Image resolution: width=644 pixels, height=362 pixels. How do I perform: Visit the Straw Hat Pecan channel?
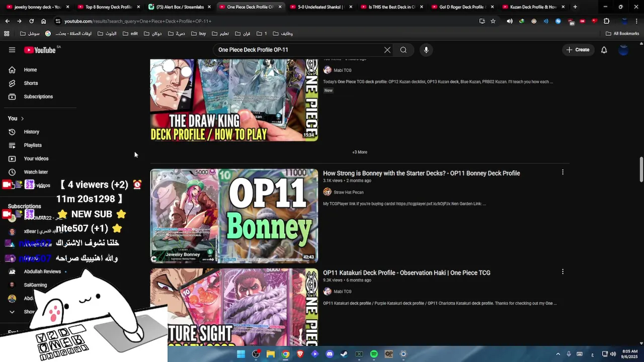click(x=348, y=192)
